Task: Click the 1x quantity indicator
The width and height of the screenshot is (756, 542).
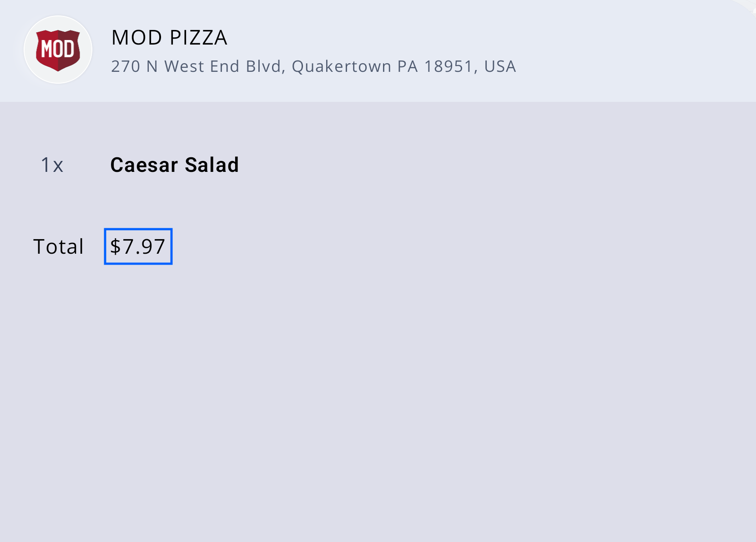Action: pyautogui.click(x=52, y=165)
